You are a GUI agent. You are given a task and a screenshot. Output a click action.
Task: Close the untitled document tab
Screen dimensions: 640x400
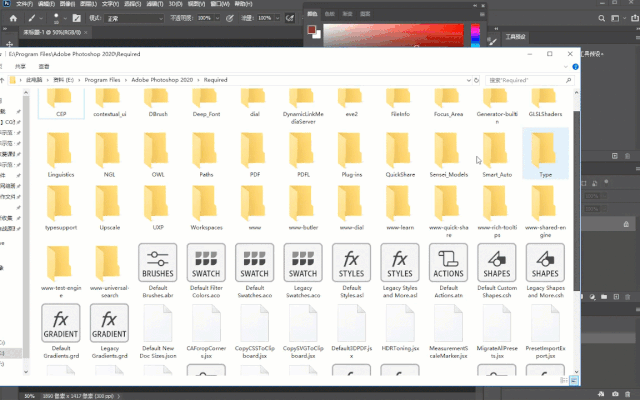click(85, 32)
